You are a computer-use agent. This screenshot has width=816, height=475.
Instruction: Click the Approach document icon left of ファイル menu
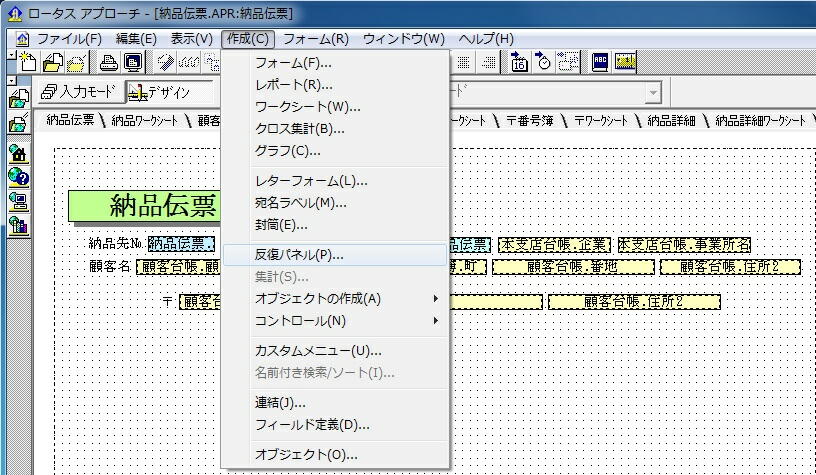tap(22, 39)
